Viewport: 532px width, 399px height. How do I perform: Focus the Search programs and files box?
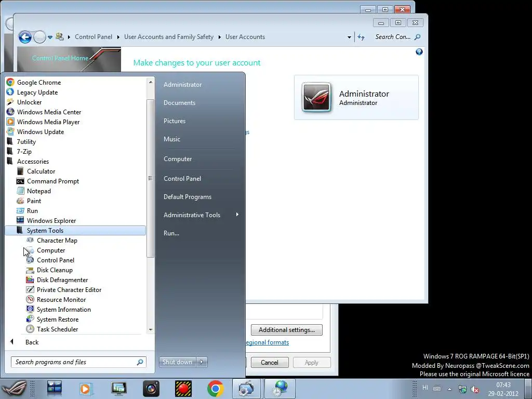pos(78,362)
